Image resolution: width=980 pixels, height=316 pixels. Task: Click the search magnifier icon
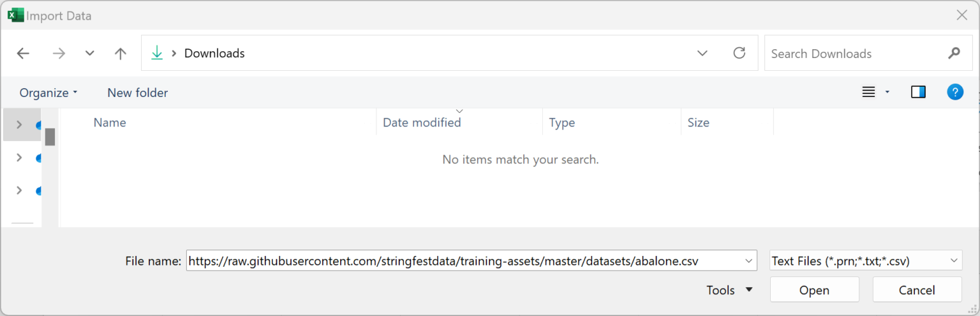[x=954, y=53]
